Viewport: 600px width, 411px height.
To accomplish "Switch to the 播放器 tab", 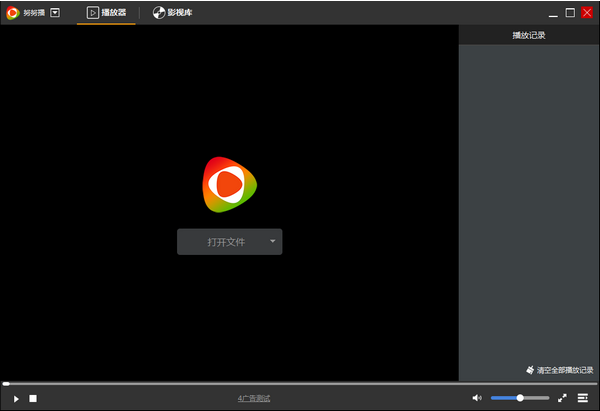I will point(106,13).
